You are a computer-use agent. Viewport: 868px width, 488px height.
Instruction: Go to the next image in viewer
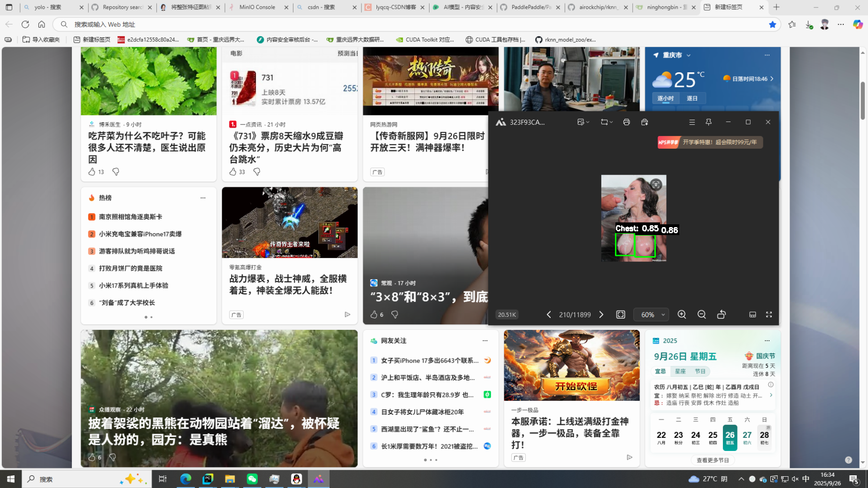click(601, 314)
